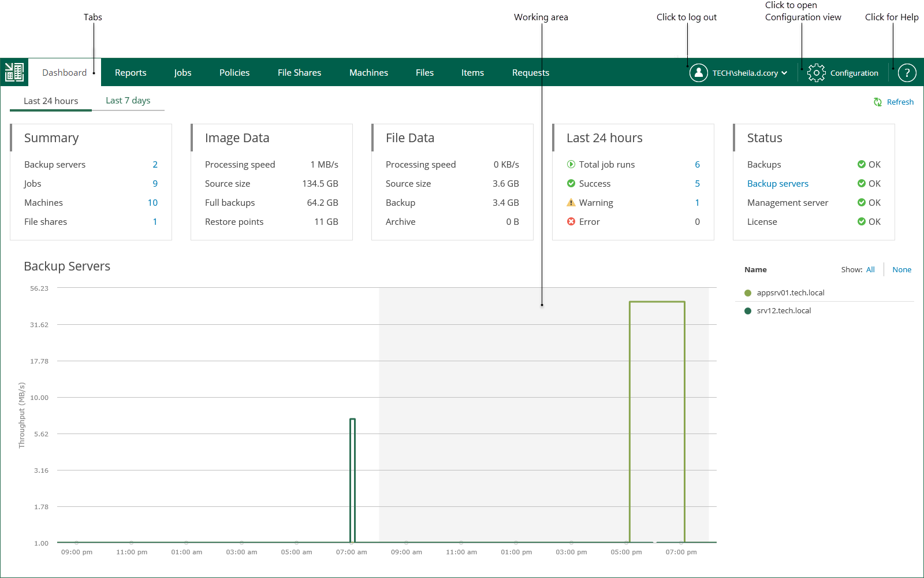Select the Last 7 days view
This screenshot has height=578, width=924.
pos(128,101)
